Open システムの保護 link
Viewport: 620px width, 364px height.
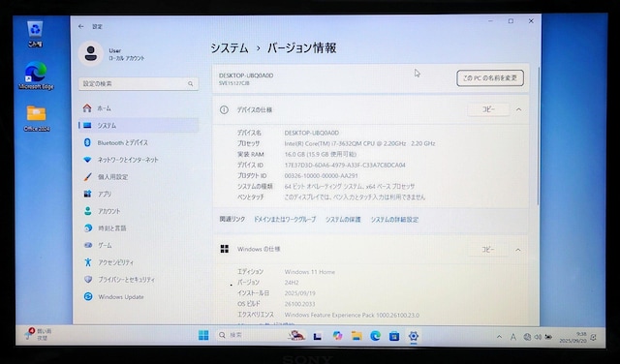coord(343,220)
